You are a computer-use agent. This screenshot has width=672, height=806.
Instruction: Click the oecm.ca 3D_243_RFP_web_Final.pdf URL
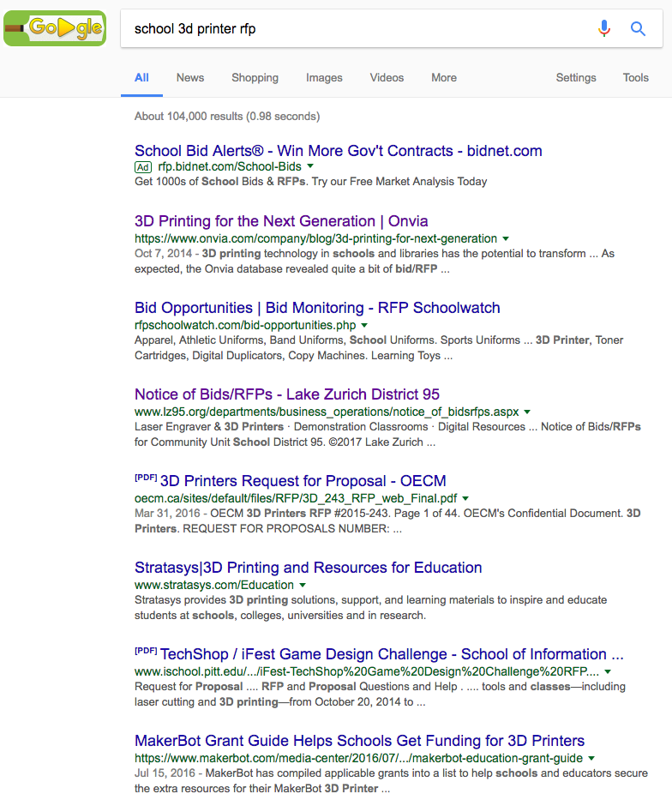(296, 499)
